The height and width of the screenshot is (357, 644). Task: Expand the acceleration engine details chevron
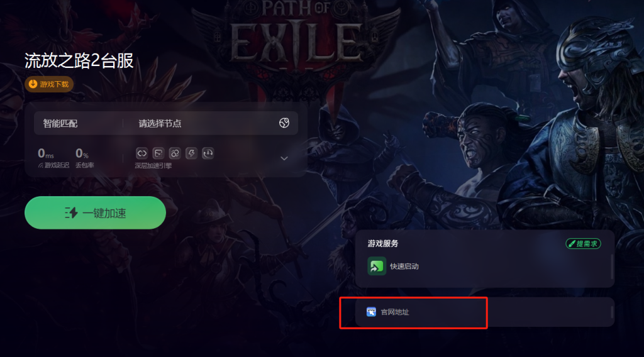284,158
